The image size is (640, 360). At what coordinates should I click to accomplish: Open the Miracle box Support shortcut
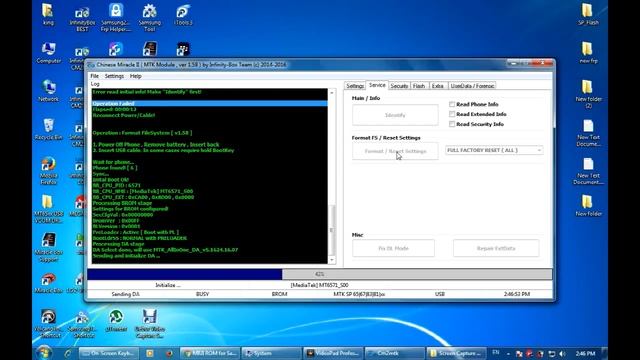49,247
